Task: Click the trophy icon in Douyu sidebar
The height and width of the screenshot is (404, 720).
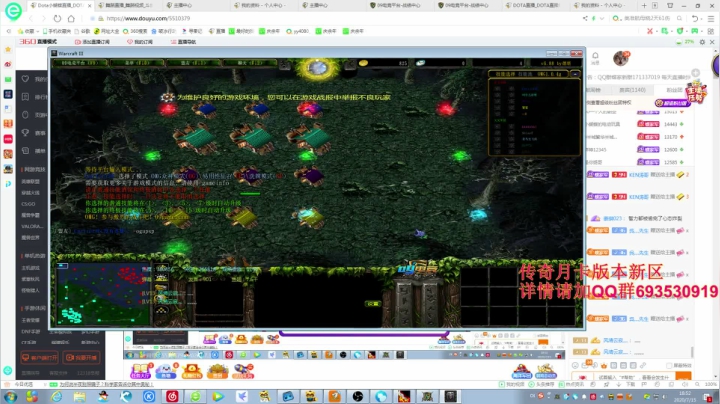Action: (x=25, y=133)
